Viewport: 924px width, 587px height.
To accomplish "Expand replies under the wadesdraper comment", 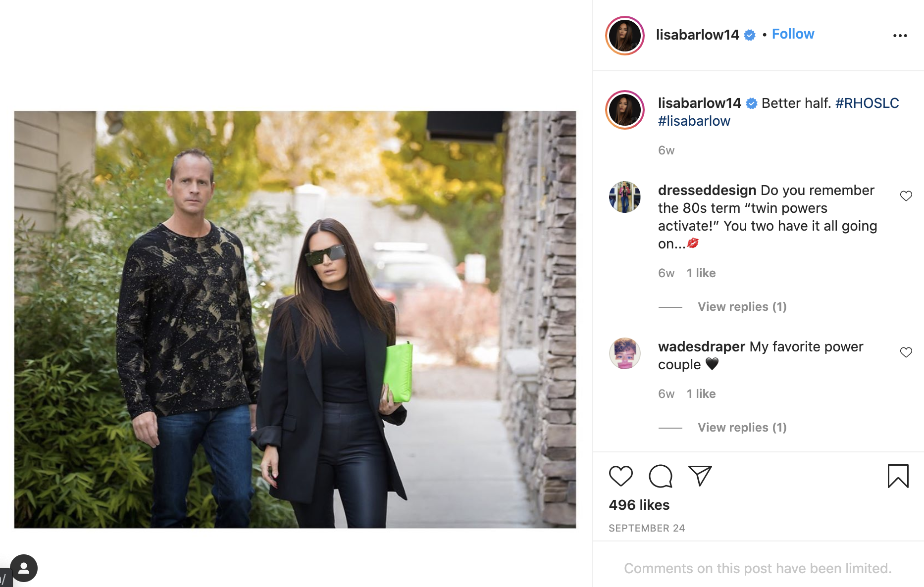I will 742,428.
